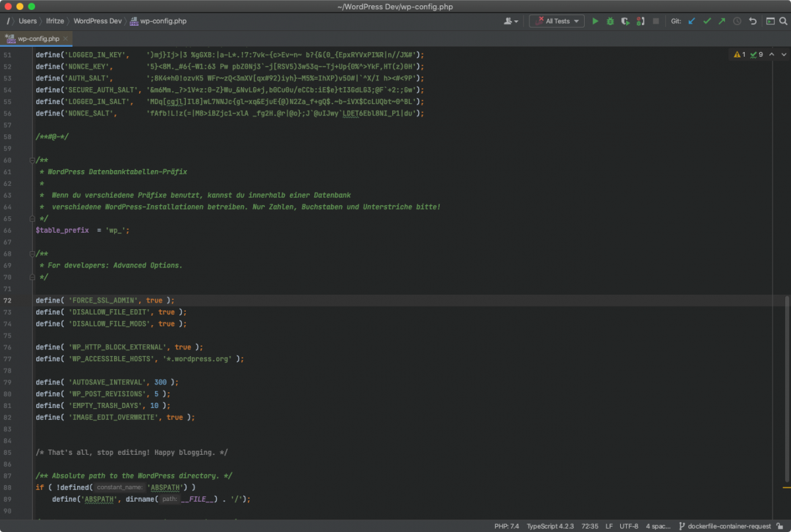Click the 'IMAGE_EDIT_OVERWRITE' constant
This screenshot has width=791, height=532.
(x=115, y=418)
